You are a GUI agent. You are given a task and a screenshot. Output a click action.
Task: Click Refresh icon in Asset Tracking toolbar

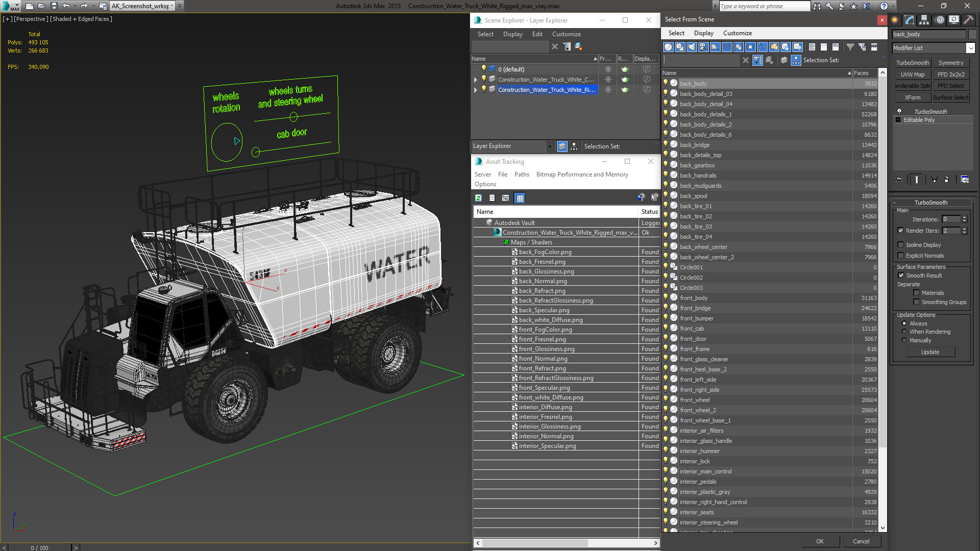click(x=478, y=198)
